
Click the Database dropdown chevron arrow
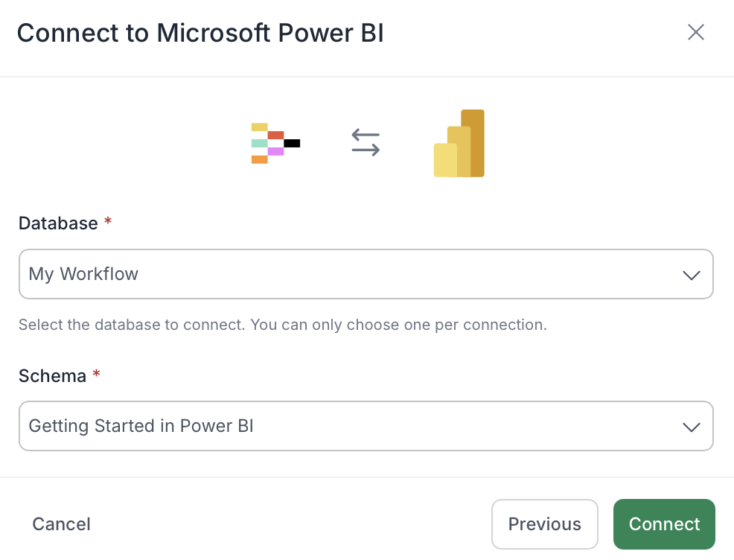692,275
